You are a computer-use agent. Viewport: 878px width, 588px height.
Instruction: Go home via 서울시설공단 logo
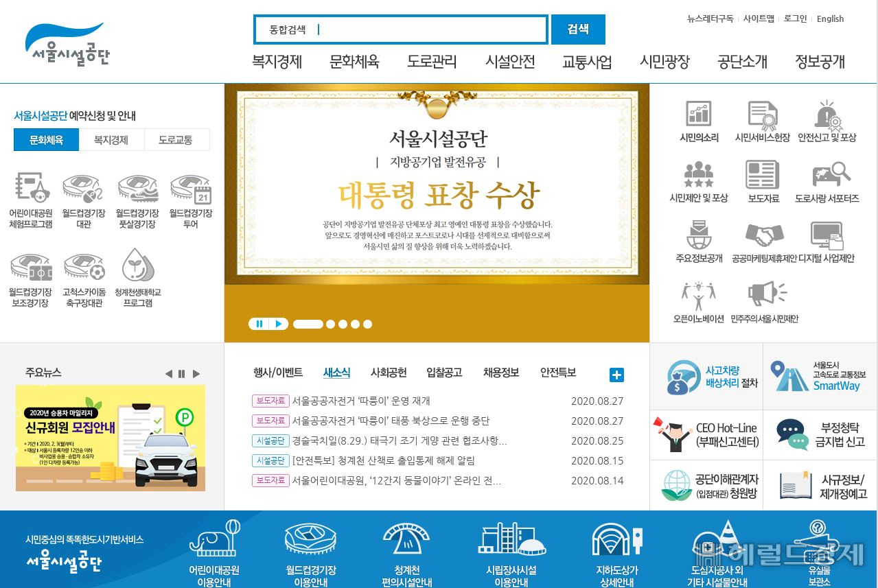(67, 44)
